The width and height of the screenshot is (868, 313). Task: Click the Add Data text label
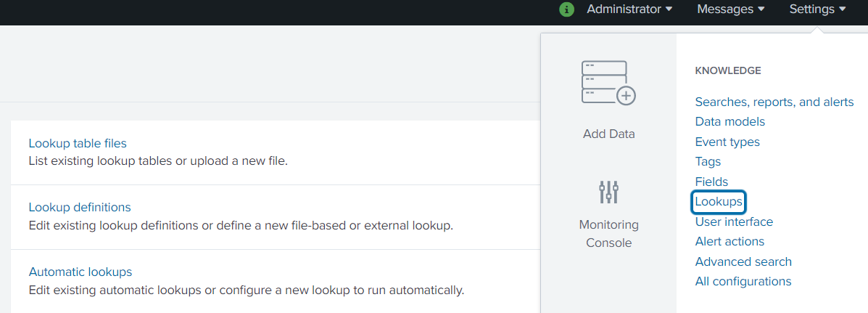pyautogui.click(x=608, y=134)
